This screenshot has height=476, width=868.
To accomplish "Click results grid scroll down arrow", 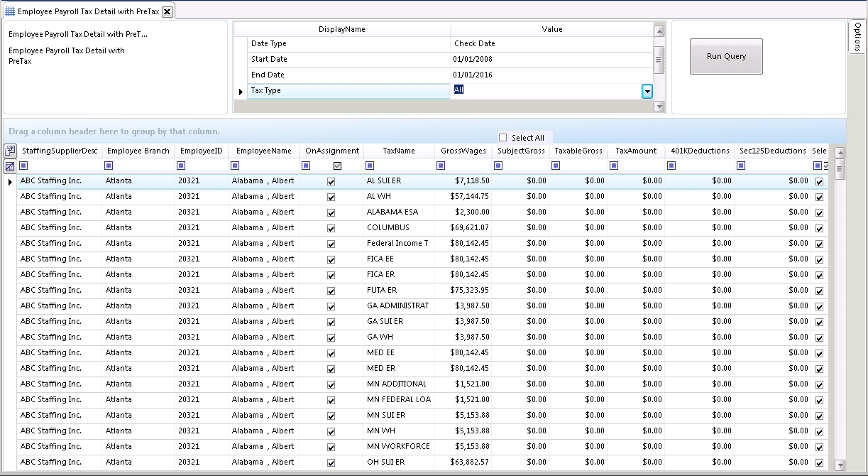I will point(840,465).
